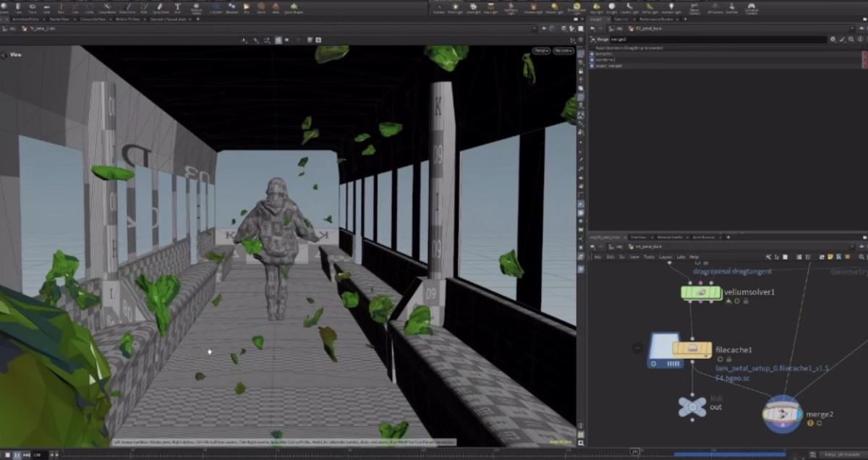Toggle third input operator enable checkbox

click(x=592, y=66)
